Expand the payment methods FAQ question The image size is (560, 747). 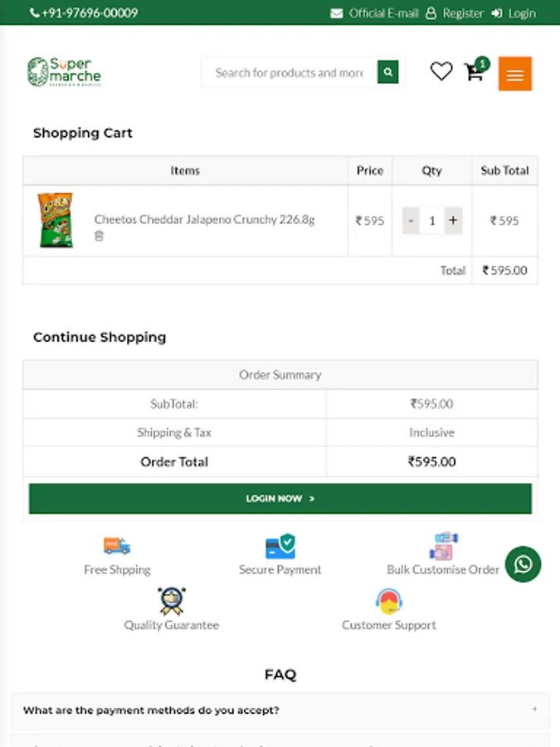pyautogui.click(x=280, y=710)
